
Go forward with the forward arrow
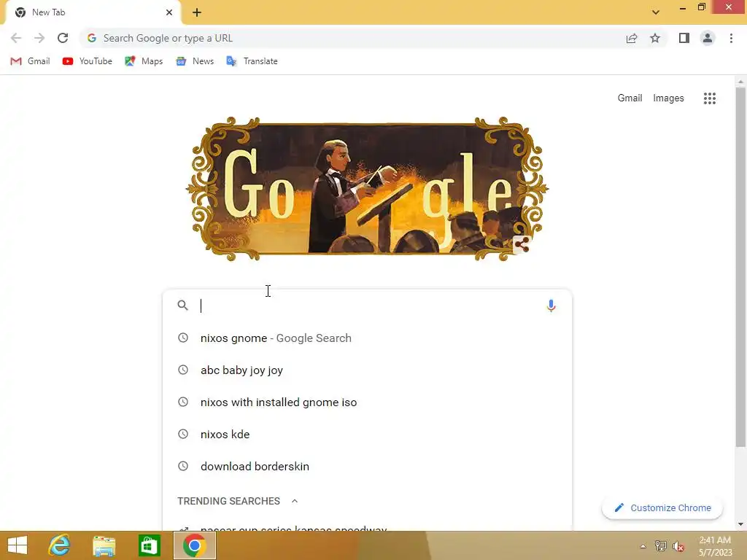coord(39,38)
